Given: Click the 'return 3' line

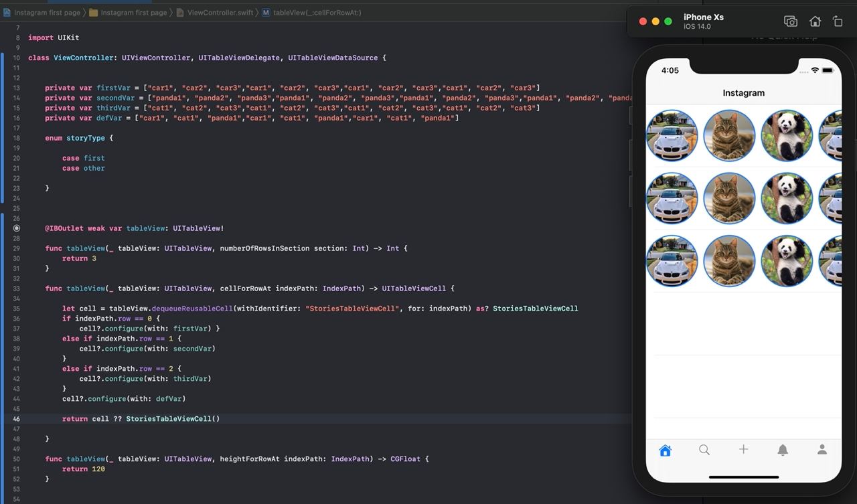Looking at the screenshot, I should [79, 258].
